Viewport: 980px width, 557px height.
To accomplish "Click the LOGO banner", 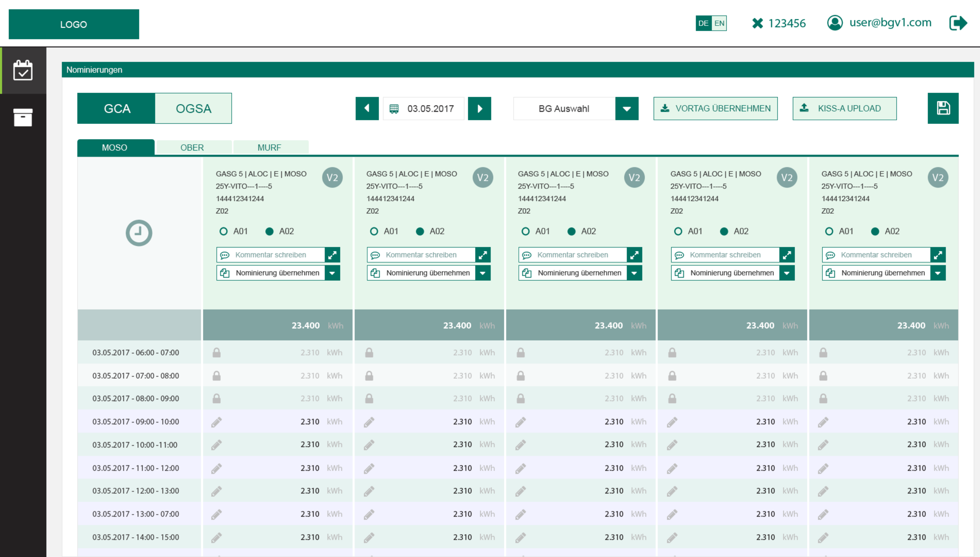I will coord(74,24).
